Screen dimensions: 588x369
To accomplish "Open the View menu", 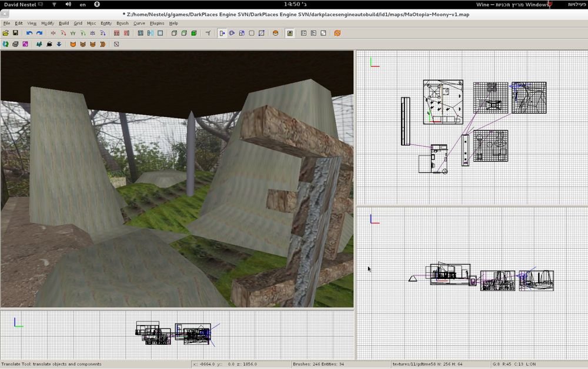I will pyautogui.click(x=32, y=23).
